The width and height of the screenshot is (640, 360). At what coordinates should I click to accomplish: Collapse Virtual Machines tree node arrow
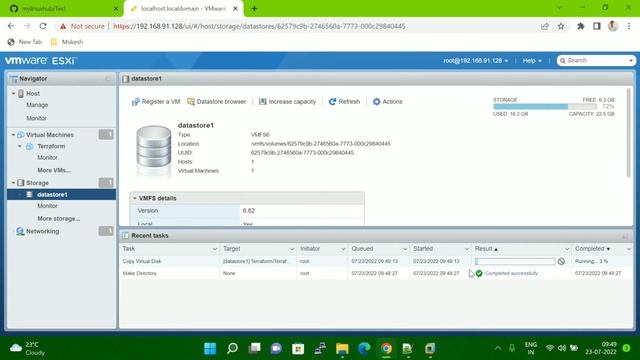(13, 135)
